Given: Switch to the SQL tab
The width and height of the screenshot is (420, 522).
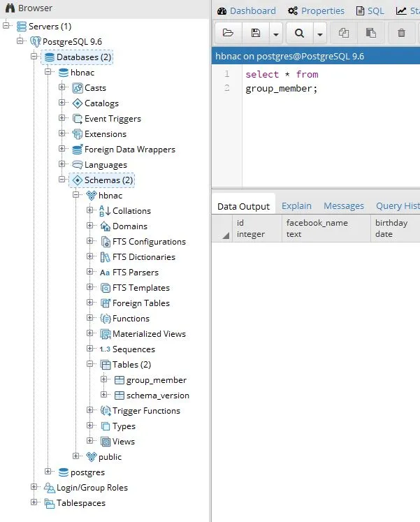Looking at the screenshot, I should pos(370,10).
